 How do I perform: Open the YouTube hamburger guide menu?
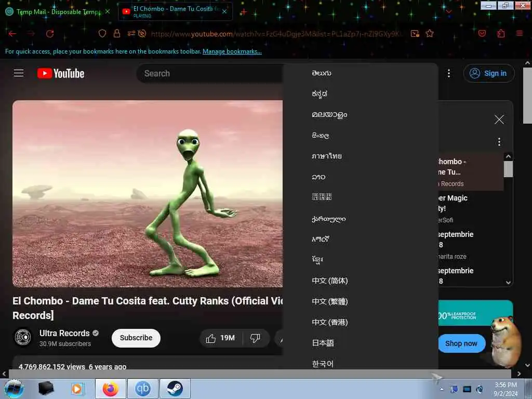pos(19,73)
